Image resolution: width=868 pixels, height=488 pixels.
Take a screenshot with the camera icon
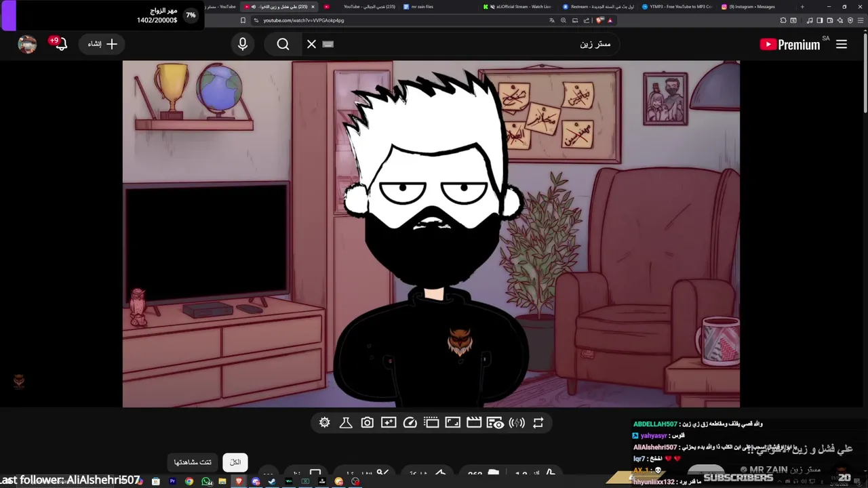[367, 422]
